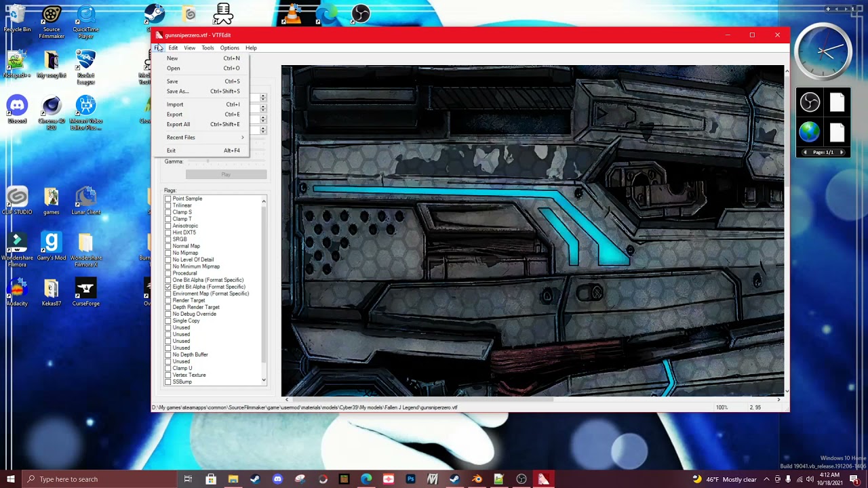Select the Audacity desktop icon

[17, 293]
